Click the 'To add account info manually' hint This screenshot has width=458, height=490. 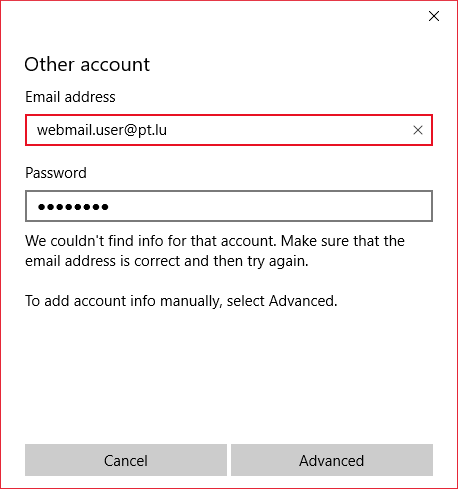click(181, 301)
